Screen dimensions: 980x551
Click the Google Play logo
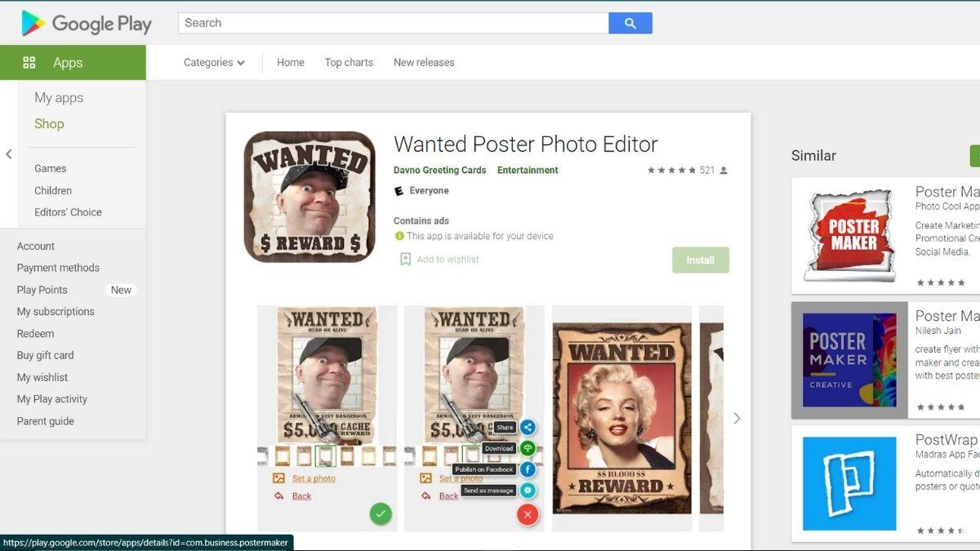(x=87, y=24)
